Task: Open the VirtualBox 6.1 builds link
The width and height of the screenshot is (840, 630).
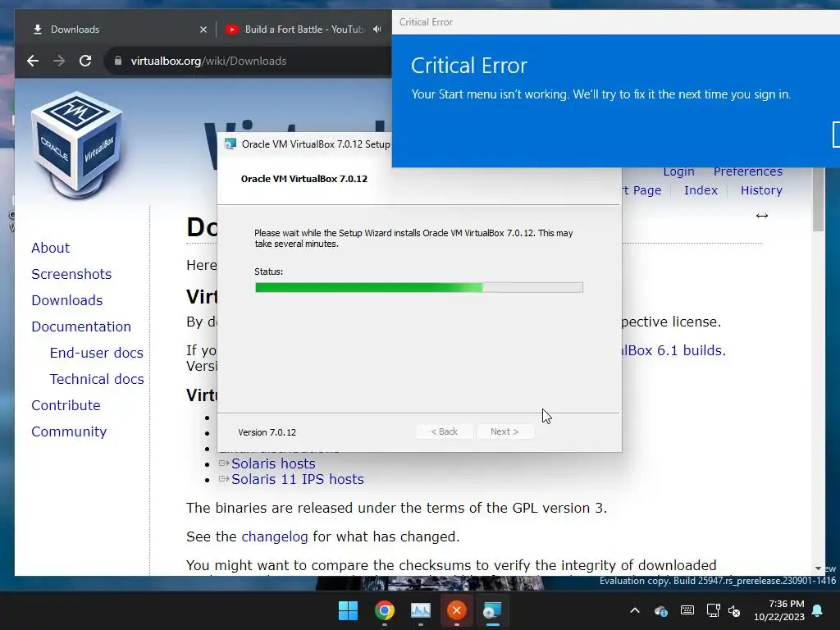Action: [x=674, y=351]
